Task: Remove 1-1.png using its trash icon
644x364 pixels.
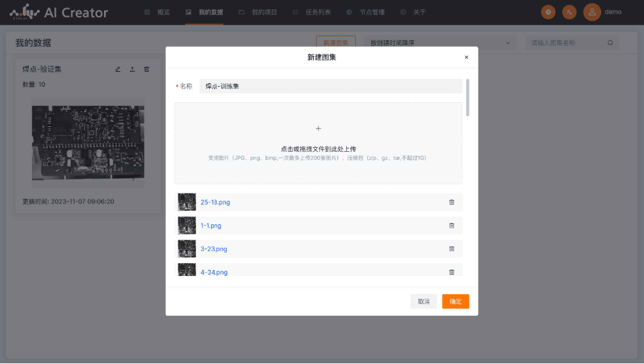Action: pyautogui.click(x=451, y=226)
